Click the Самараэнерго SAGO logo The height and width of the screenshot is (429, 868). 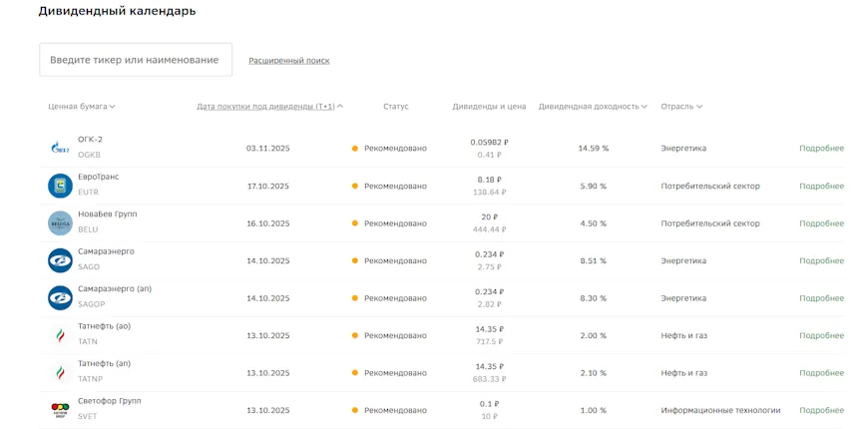60,260
